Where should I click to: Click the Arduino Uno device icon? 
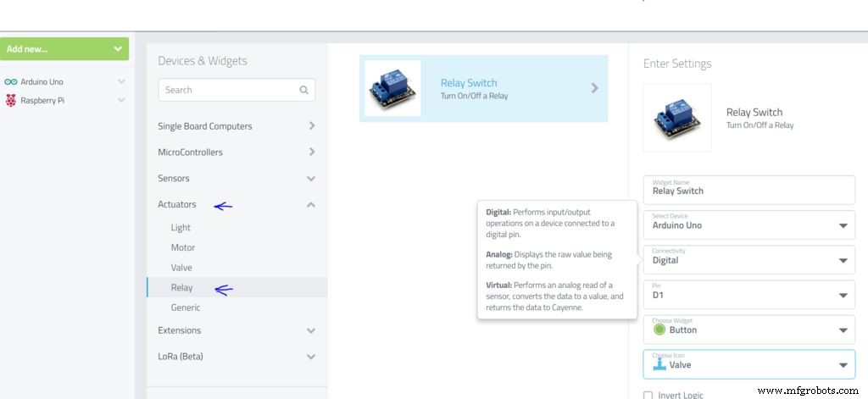point(10,82)
